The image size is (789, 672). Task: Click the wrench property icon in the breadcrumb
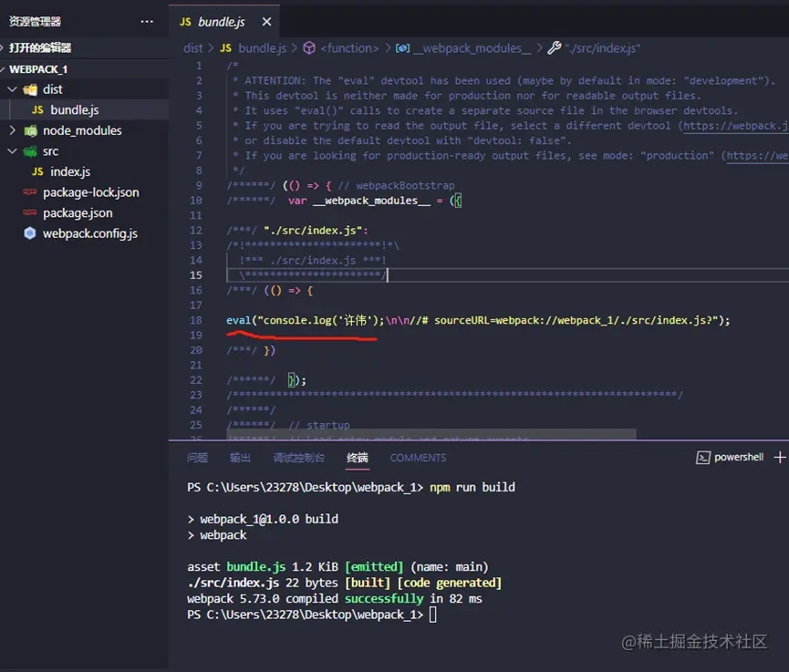pos(554,47)
